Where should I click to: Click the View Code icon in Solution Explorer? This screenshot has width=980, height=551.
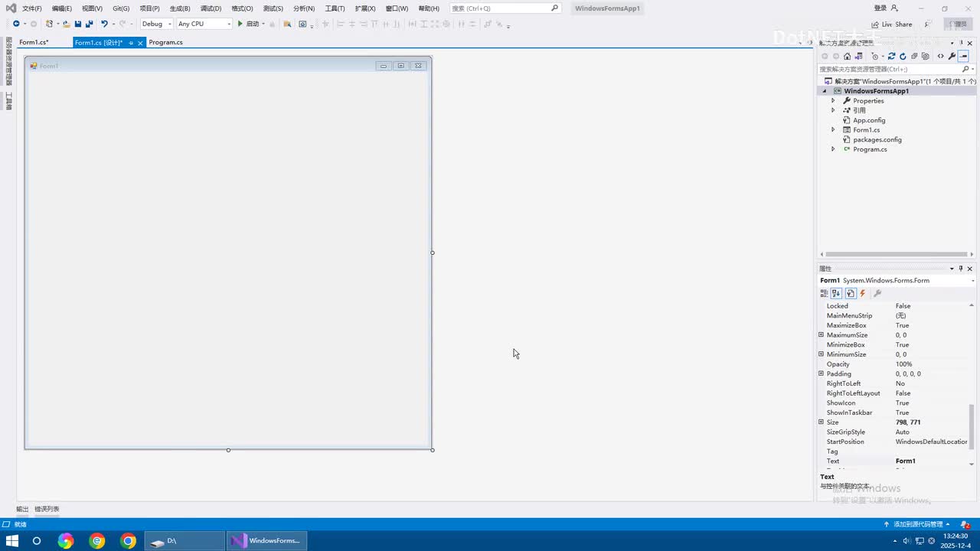(941, 56)
